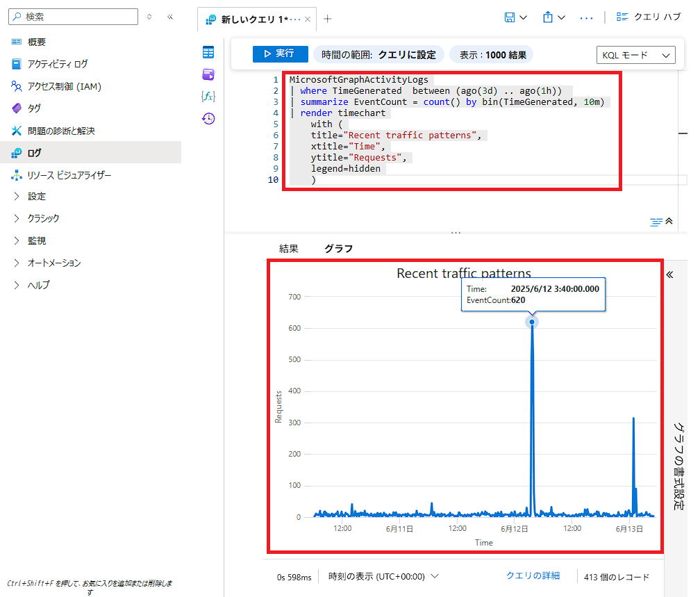Open the example queries panel

click(208, 74)
